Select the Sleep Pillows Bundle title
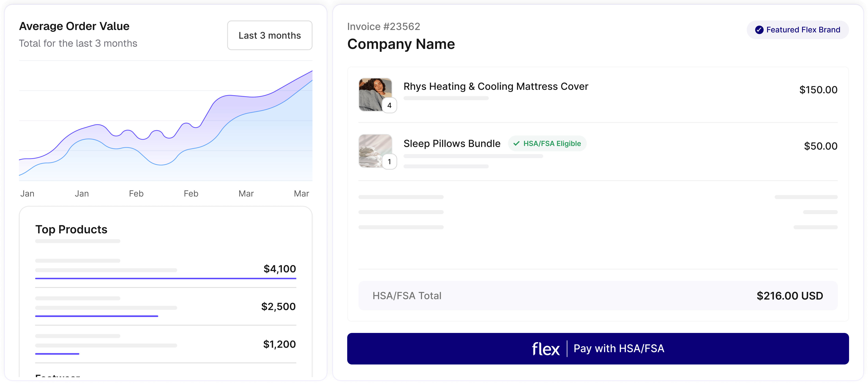This screenshot has height=385, width=868. (452, 144)
